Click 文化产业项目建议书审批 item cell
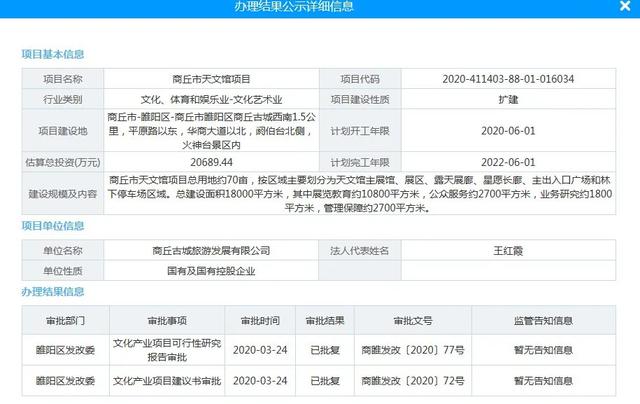640x404 pixels. tap(167, 381)
